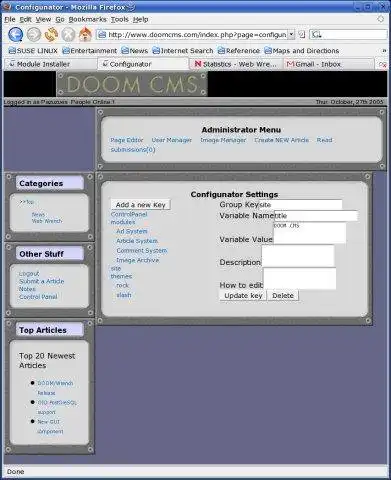
Task: Click the How to edit text area
Action: click(299, 279)
